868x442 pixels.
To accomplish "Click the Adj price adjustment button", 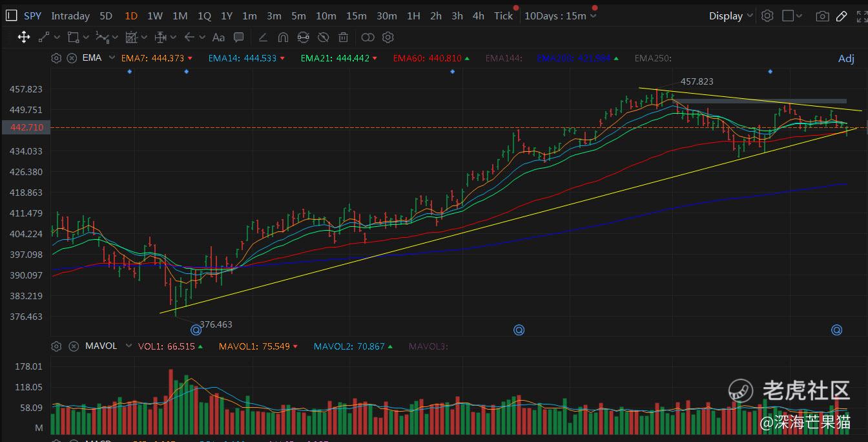I will 846,59.
